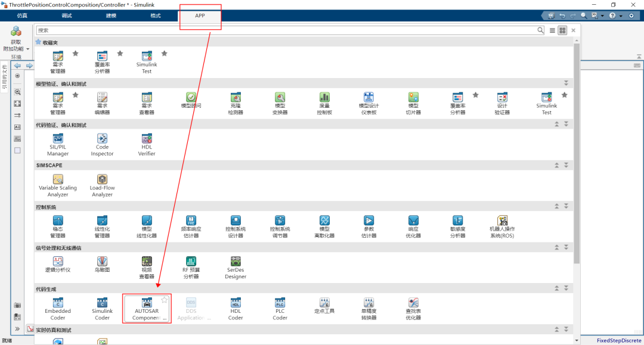Image resolution: width=644 pixels, height=345 pixels.
Task: Open SerDes Designer app
Action: pos(236,267)
